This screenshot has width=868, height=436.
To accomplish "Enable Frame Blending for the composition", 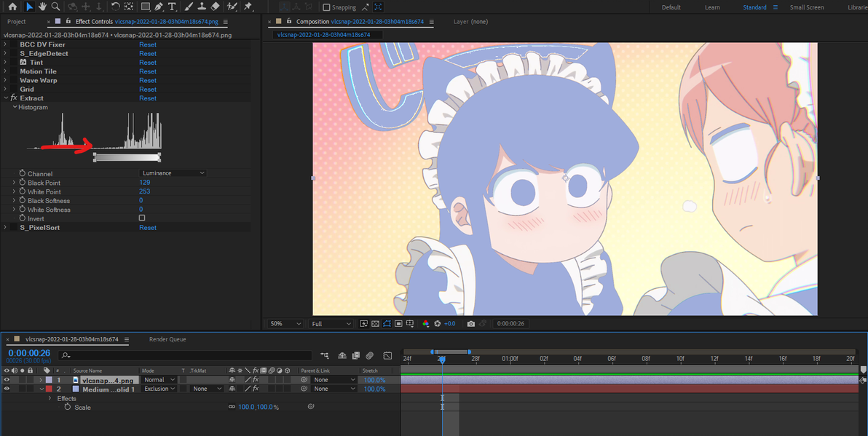I will click(355, 355).
